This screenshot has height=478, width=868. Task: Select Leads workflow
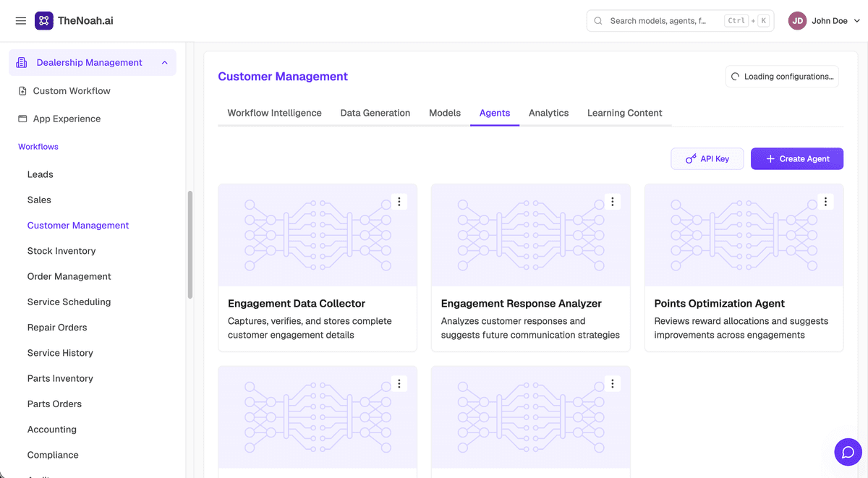41,174
